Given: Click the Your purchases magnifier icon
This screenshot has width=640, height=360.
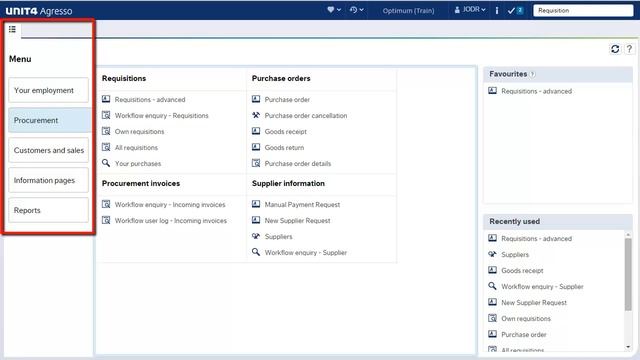Looking at the screenshot, I should (x=106, y=163).
